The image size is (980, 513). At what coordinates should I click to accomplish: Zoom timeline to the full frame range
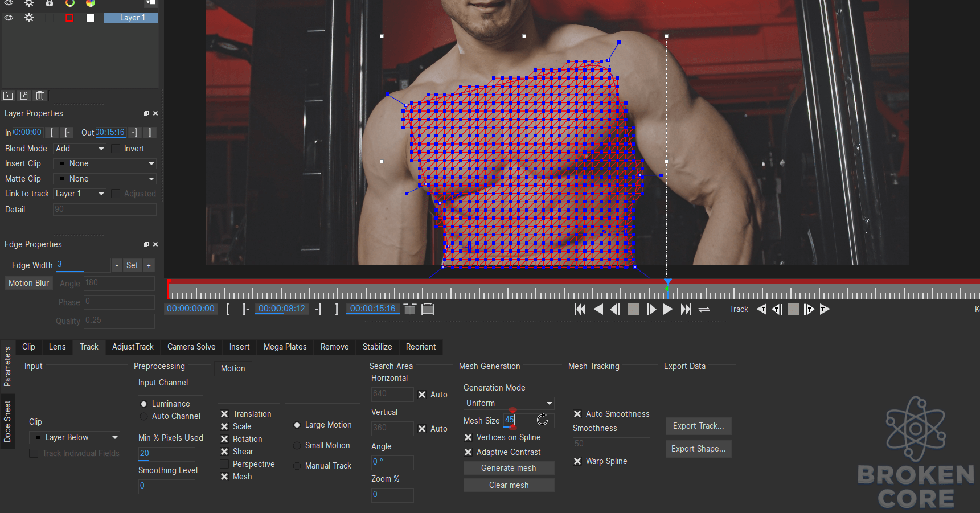[x=428, y=309]
